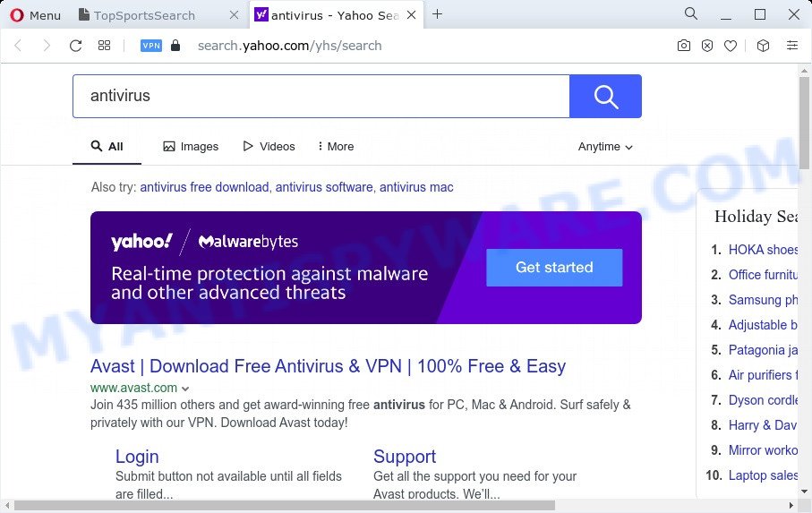Viewport: 812px width, 513px height.
Task: Open the Easy Setup sliders icon
Action: [791, 46]
